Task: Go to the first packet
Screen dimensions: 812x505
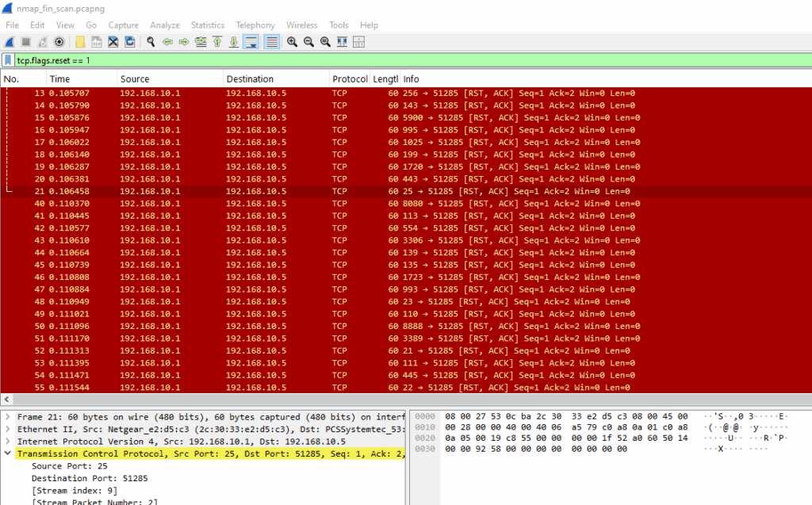Action: click(217, 42)
